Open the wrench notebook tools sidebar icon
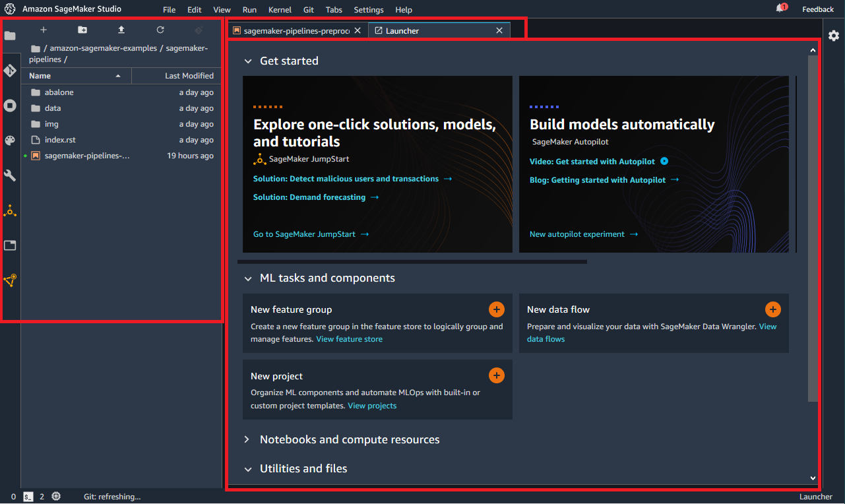The image size is (845, 504). point(10,175)
